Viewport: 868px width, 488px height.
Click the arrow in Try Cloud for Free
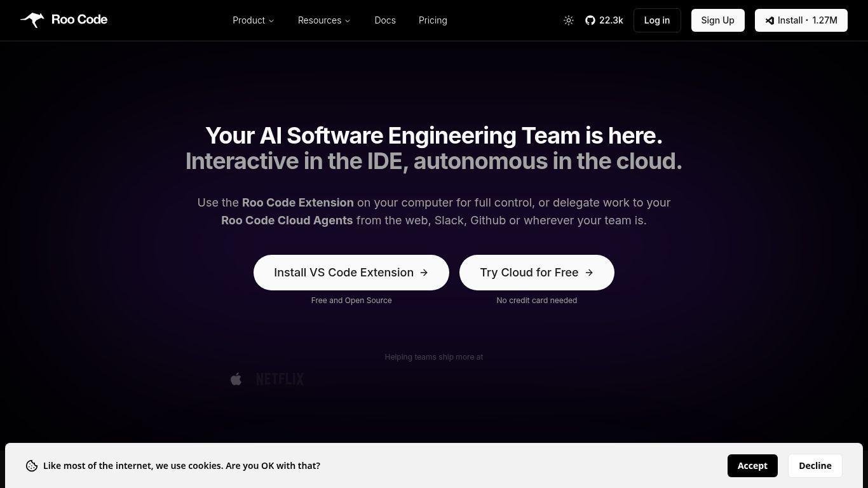point(589,273)
